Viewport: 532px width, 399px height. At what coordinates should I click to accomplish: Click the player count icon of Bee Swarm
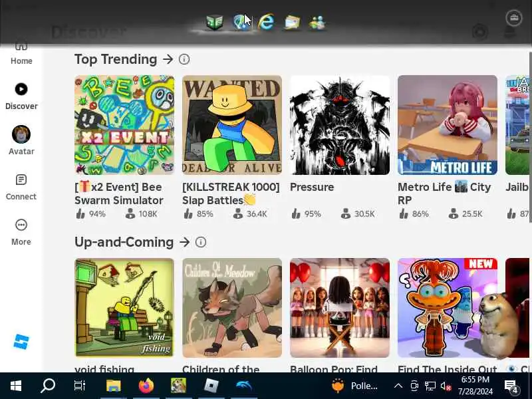coord(130,213)
